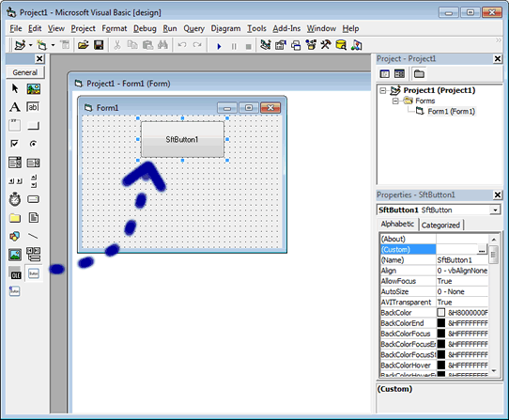Open Toolbox toolbar icon

pyautogui.click(x=326, y=45)
